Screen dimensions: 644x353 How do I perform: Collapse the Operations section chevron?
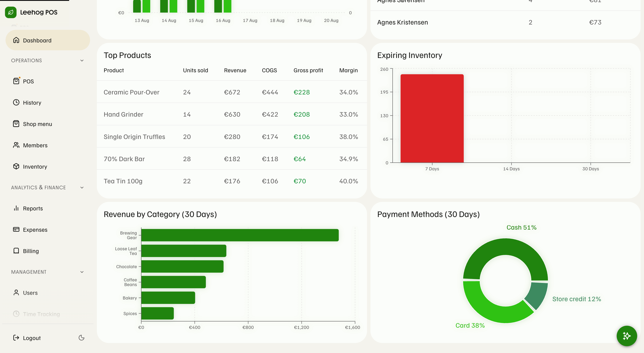[82, 61]
